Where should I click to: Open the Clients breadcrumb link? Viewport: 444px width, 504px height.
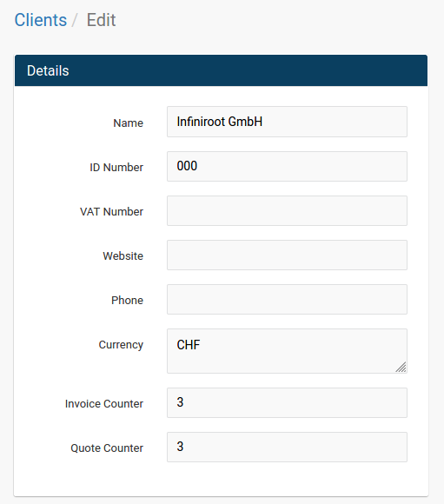[41, 20]
